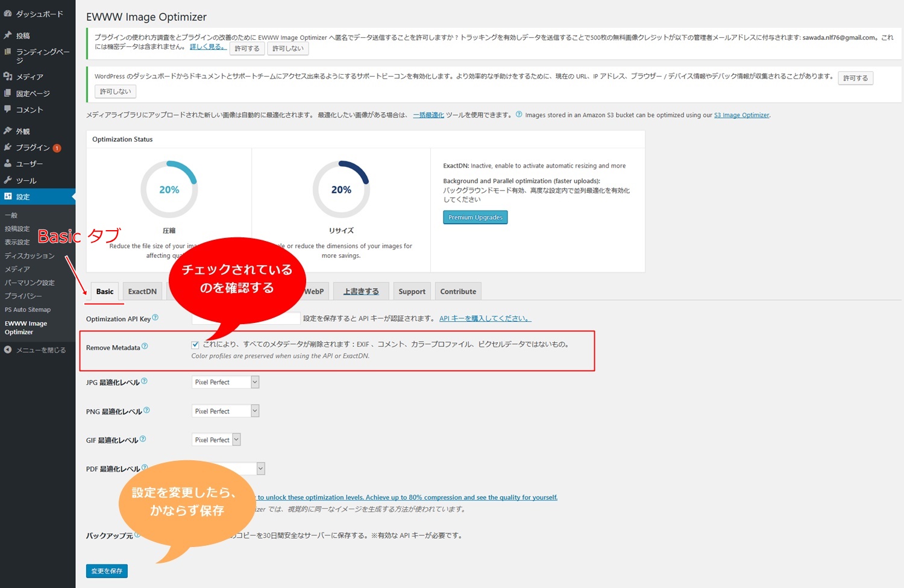Switch to the Contribute tab
This screenshot has height=588, width=904.
[458, 291]
